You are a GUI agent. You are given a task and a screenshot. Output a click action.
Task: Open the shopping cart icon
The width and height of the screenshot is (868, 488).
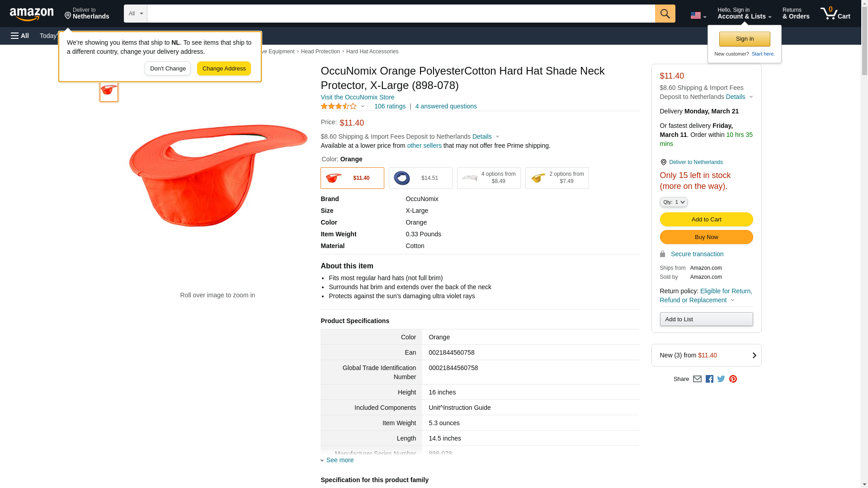835,14
